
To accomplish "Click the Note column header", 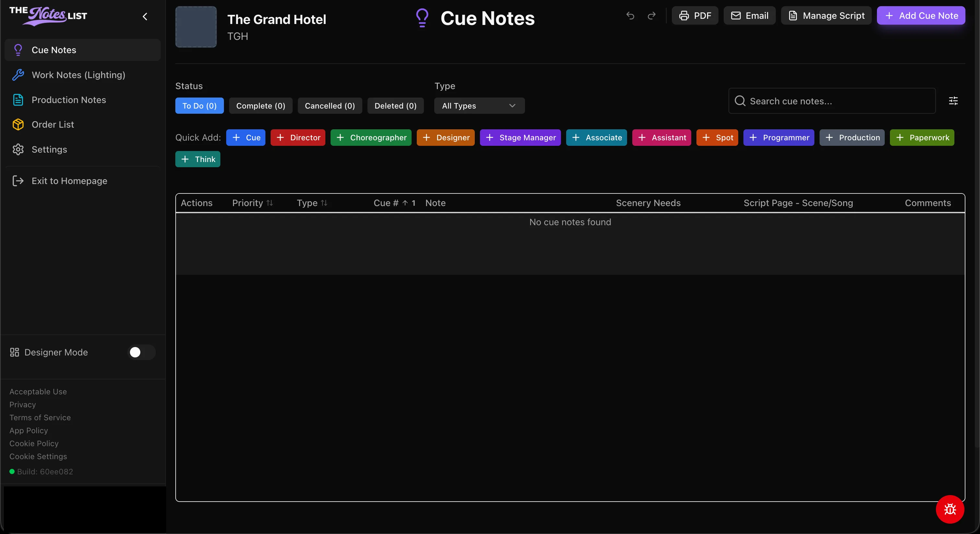I will click(436, 203).
